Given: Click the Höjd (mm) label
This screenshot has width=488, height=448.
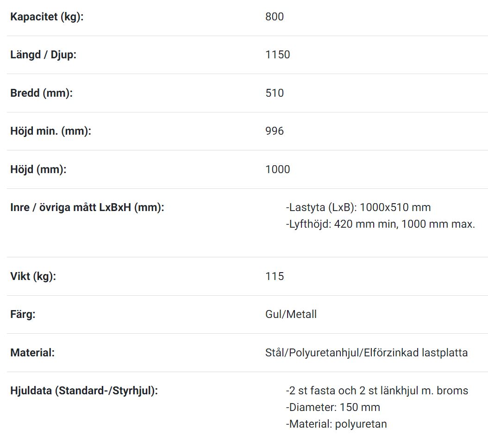Looking at the screenshot, I should [38, 169].
